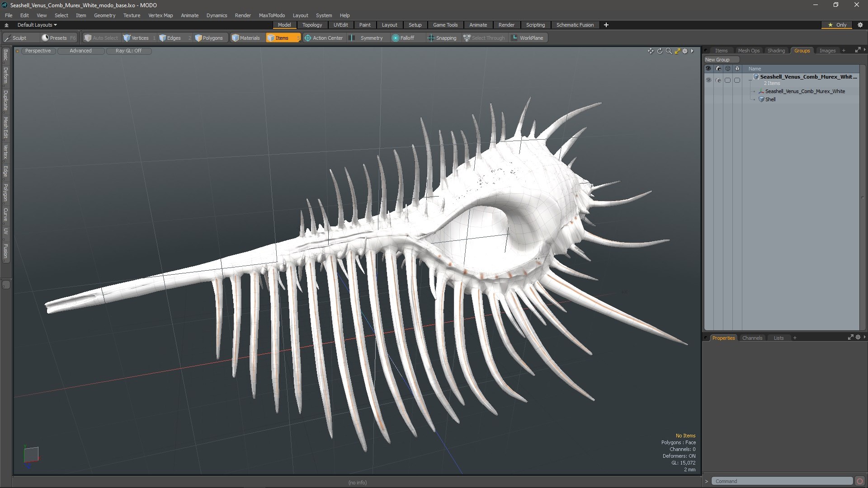Open the Presets browser
Viewport: 868px width, 488px height.
pyautogui.click(x=58, y=38)
